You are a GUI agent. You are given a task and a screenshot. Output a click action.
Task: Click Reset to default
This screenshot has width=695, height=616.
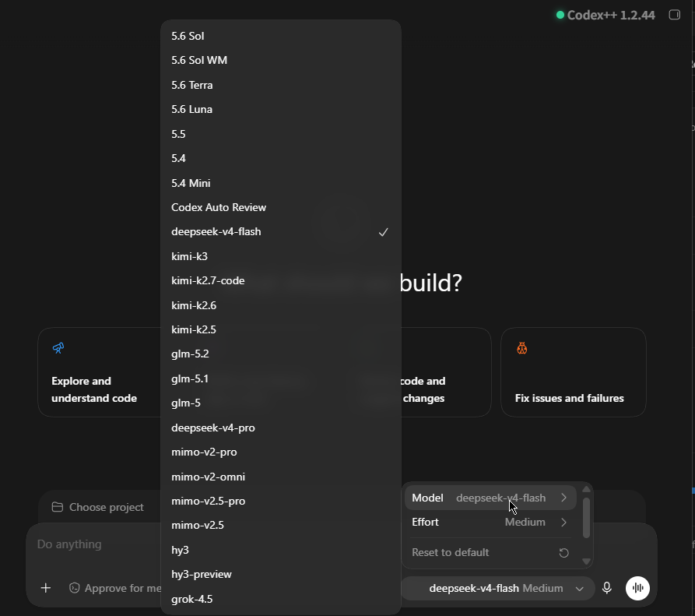(490, 553)
